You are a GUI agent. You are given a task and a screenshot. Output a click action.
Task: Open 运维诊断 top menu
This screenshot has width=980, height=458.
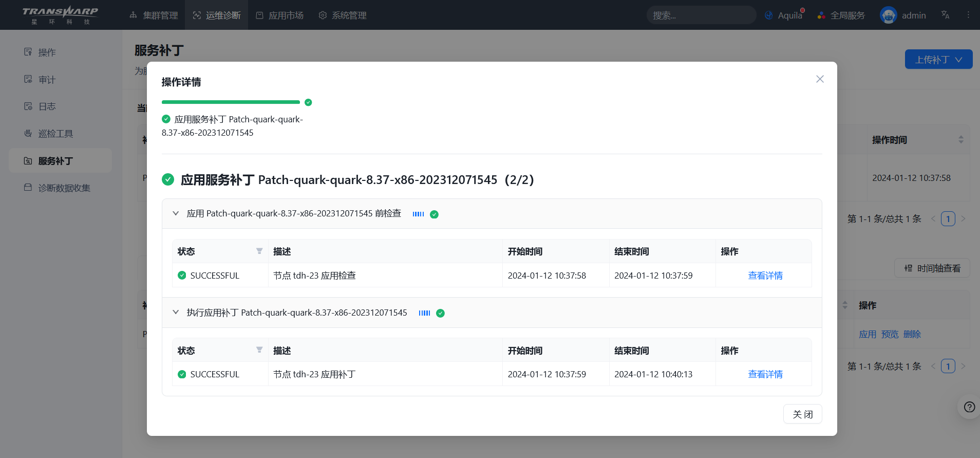[x=217, y=15]
